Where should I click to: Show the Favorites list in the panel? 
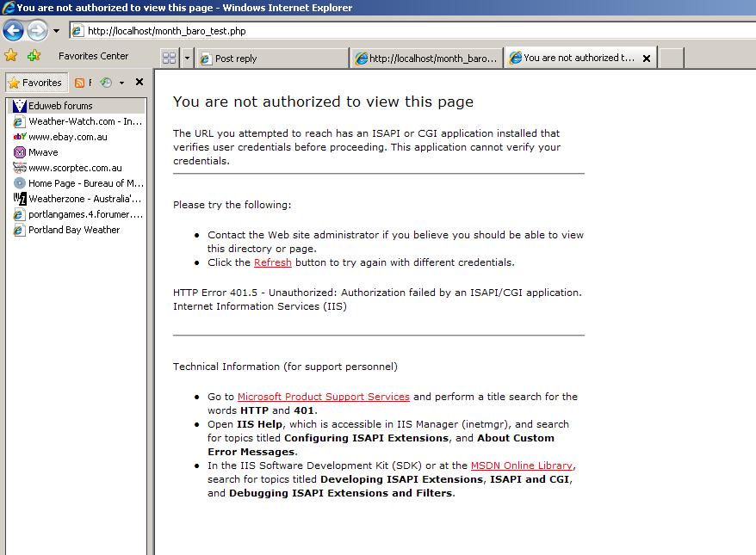coord(37,83)
